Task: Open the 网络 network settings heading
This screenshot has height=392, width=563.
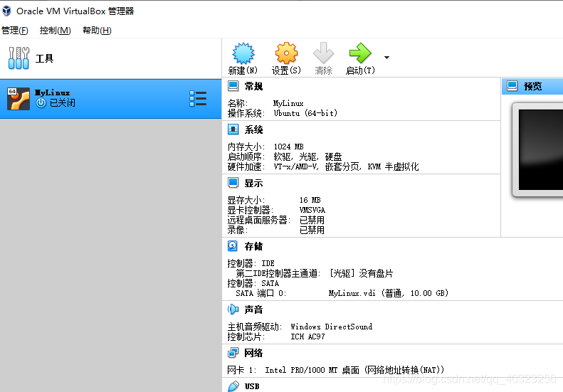Action: point(254,354)
